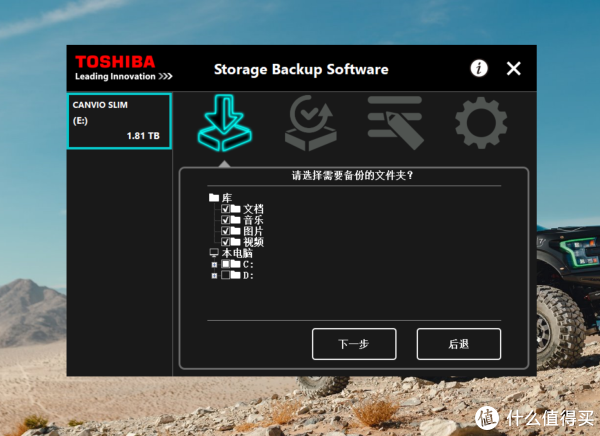This screenshot has width=600, height=436.
Task: Click the 下一步 button
Action: (354, 344)
